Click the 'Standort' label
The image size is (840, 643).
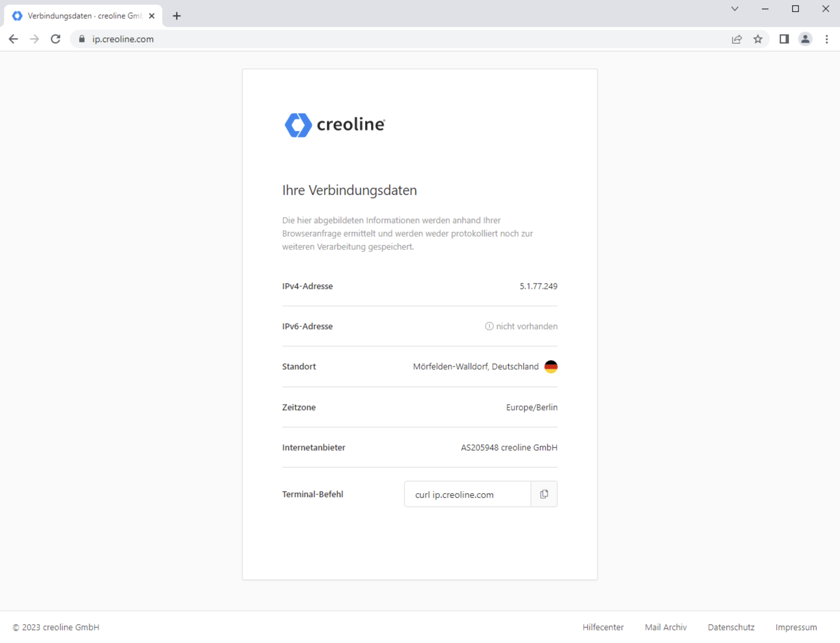point(299,367)
